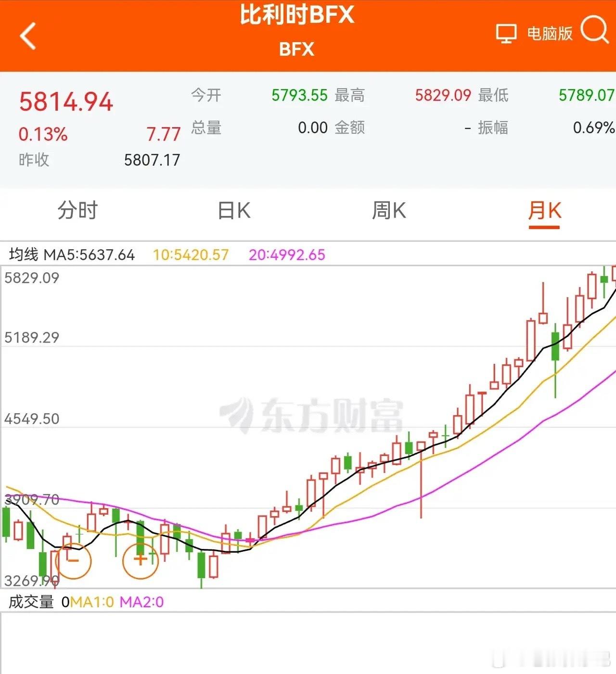Image resolution: width=616 pixels, height=674 pixels.
Task: Click the desktop monitor icon
Action: (506, 34)
